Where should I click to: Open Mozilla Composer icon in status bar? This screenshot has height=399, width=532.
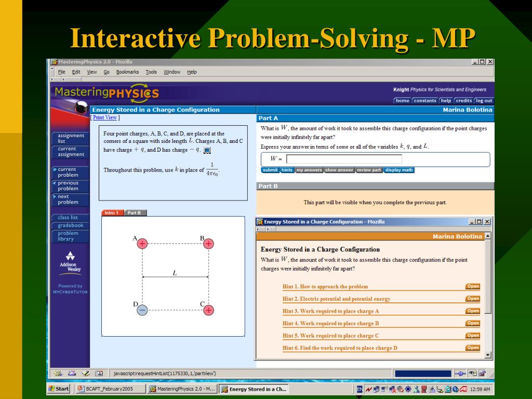(x=86, y=374)
